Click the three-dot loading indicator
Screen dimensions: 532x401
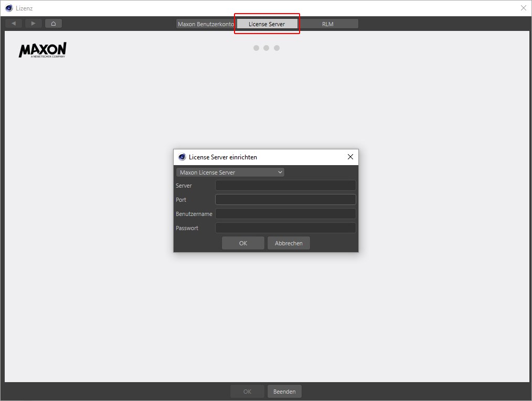click(266, 48)
